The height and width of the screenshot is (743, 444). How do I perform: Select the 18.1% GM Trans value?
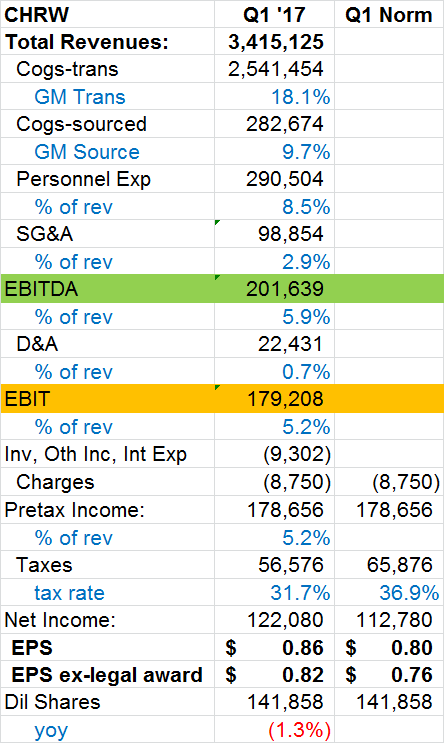pyautogui.click(x=300, y=97)
